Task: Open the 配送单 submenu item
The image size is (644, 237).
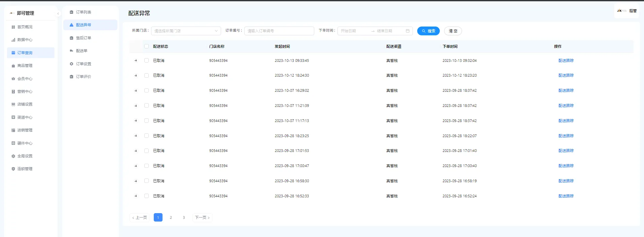Action: pos(90,51)
